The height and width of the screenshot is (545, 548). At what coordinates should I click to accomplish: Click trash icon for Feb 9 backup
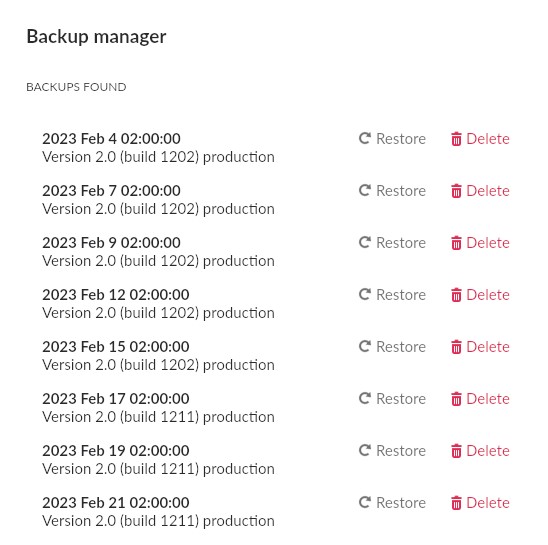click(x=456, y=243)
